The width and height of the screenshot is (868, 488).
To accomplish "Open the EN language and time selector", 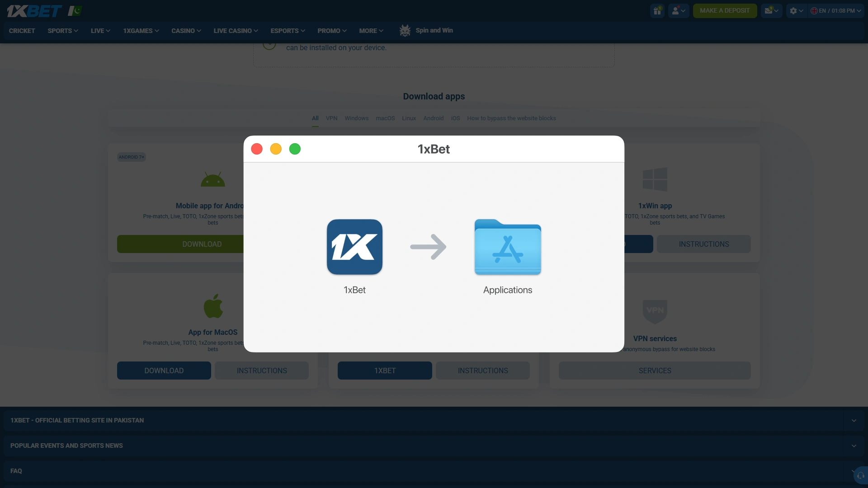I will 836,10.
